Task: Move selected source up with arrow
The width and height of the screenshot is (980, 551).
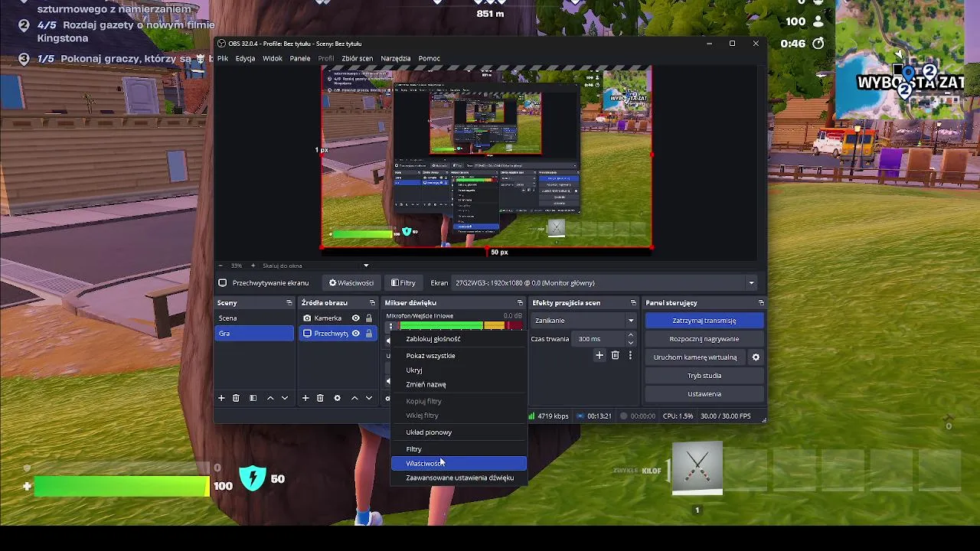Action: (x=354, y=398)
